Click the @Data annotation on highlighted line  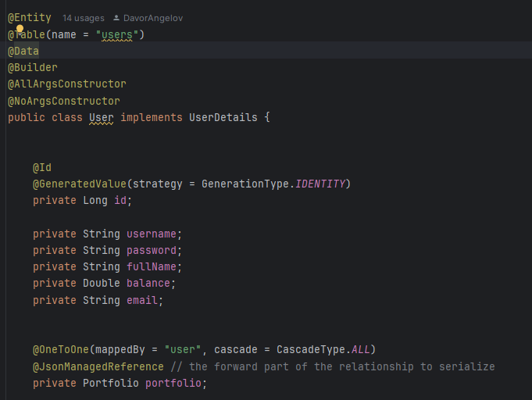(23, 51)
